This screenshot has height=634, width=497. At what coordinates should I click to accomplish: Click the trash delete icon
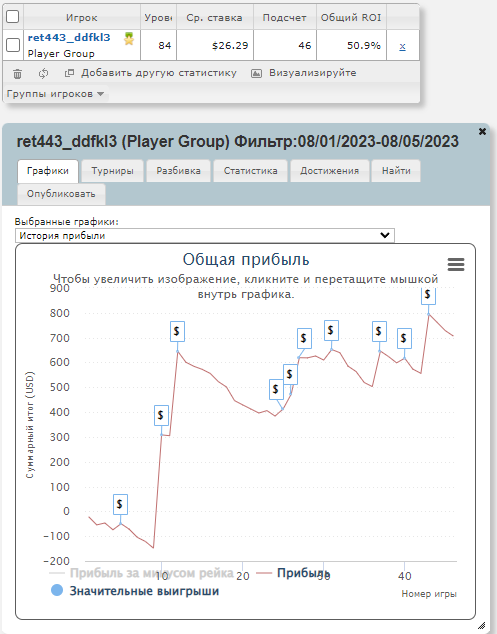click(x=17, y=74)
